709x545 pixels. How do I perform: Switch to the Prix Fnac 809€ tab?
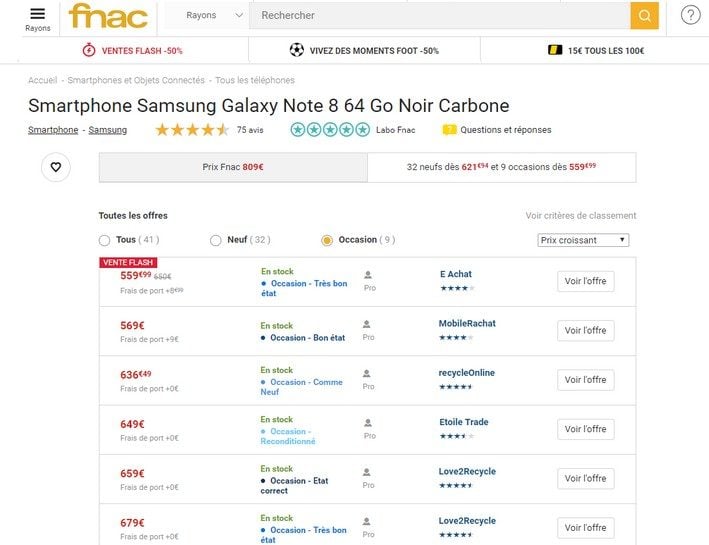tap(233, 167)
